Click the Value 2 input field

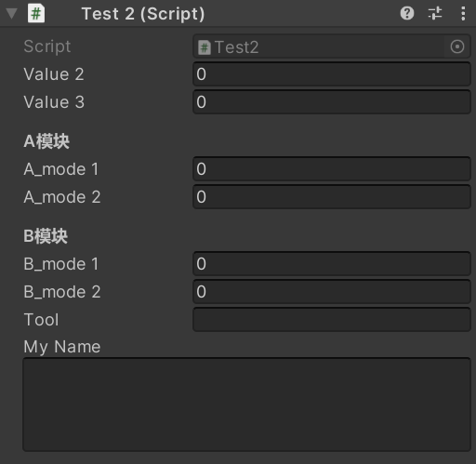(x=332, y=74)
